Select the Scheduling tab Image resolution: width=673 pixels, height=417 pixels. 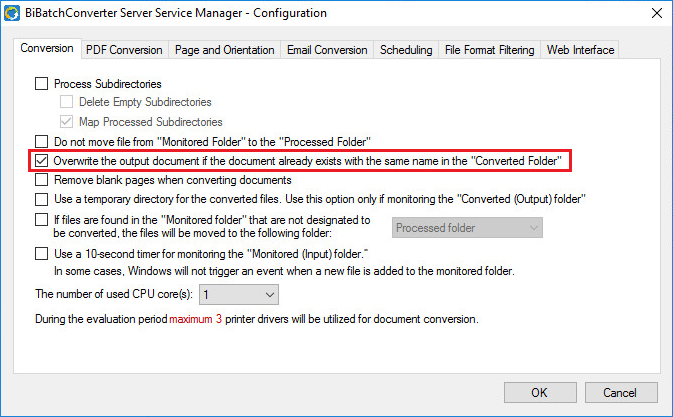click(406, 50)
